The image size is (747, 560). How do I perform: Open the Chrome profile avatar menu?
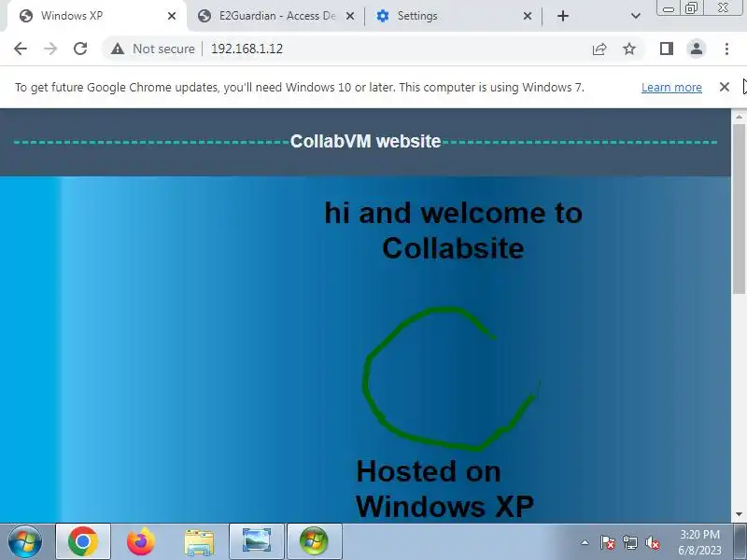pos(697,49)
